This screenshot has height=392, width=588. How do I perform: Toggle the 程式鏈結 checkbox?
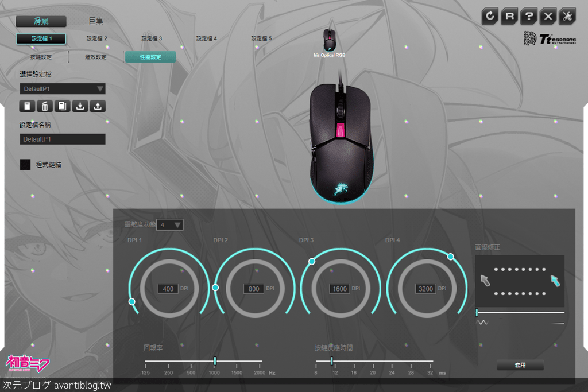coord(25,165)
